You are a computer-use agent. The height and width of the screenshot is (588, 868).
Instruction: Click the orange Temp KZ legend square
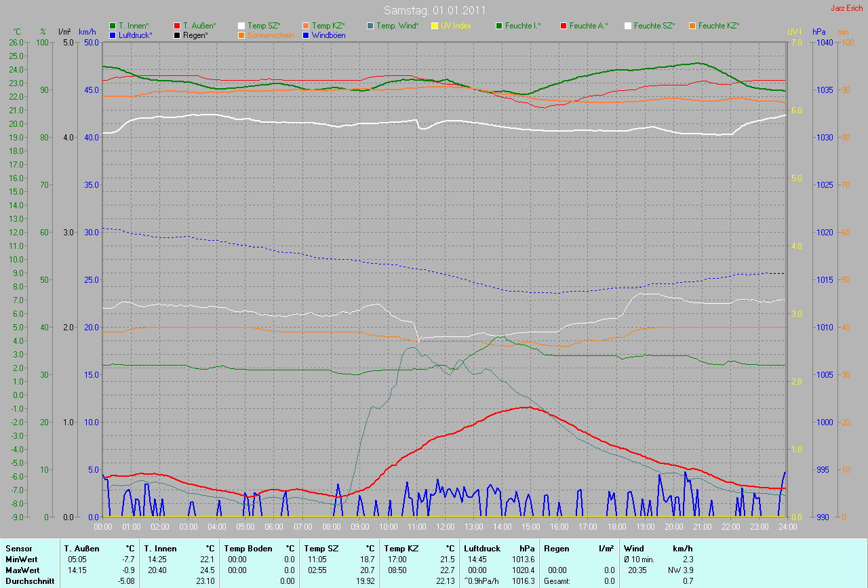(306, 26)
